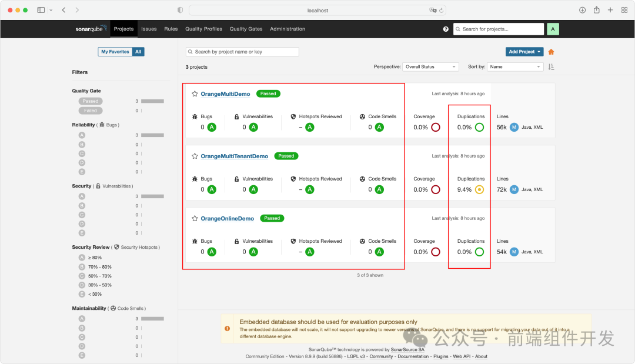Click OrangeOnlineDemo Bugs rating A badge

coord(212,252)
